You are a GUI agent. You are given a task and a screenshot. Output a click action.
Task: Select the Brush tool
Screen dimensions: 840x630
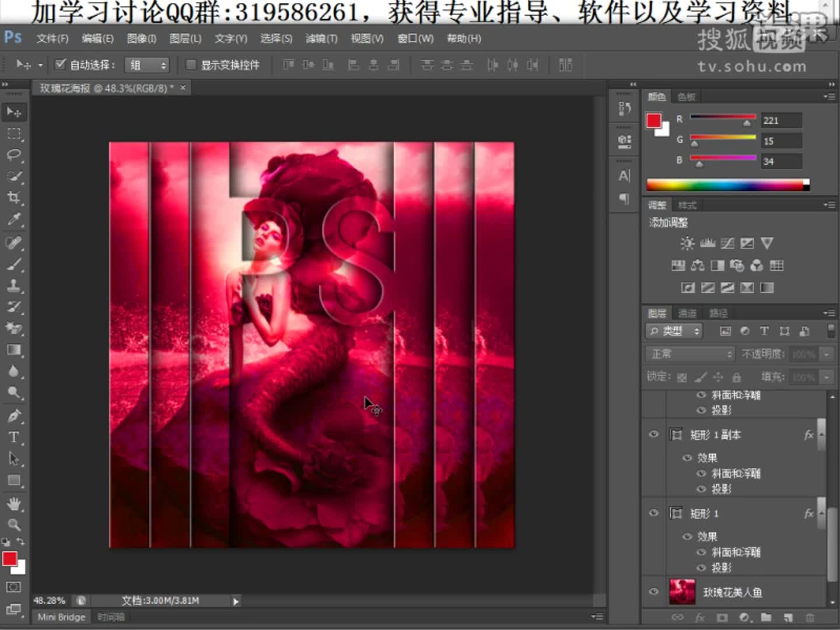[13, 264]
